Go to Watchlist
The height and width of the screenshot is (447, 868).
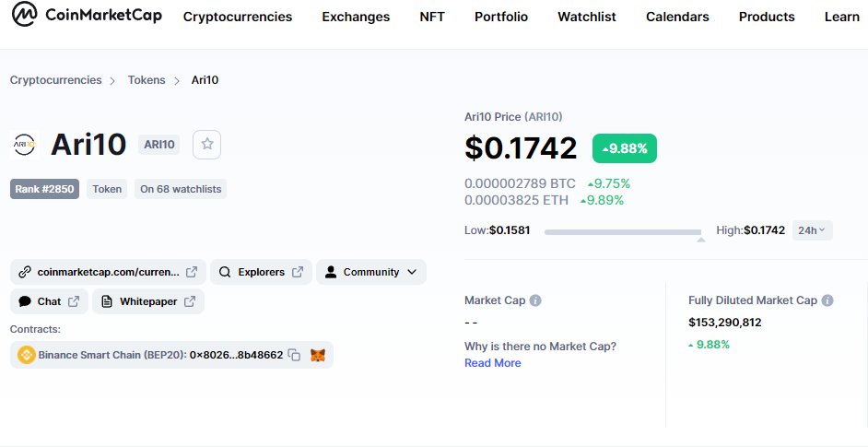click(587, 18)
